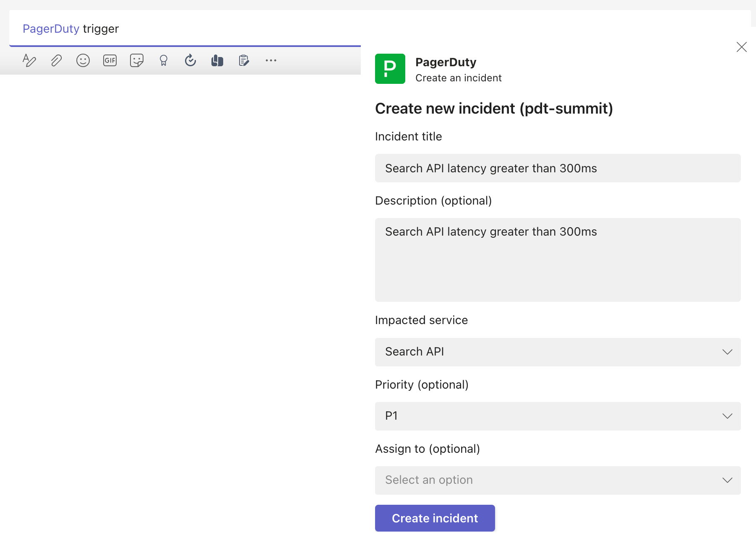This screenshot has height=545, width=756.
Task: Attach a file with the paperclip icon
Action: (56, 60)
